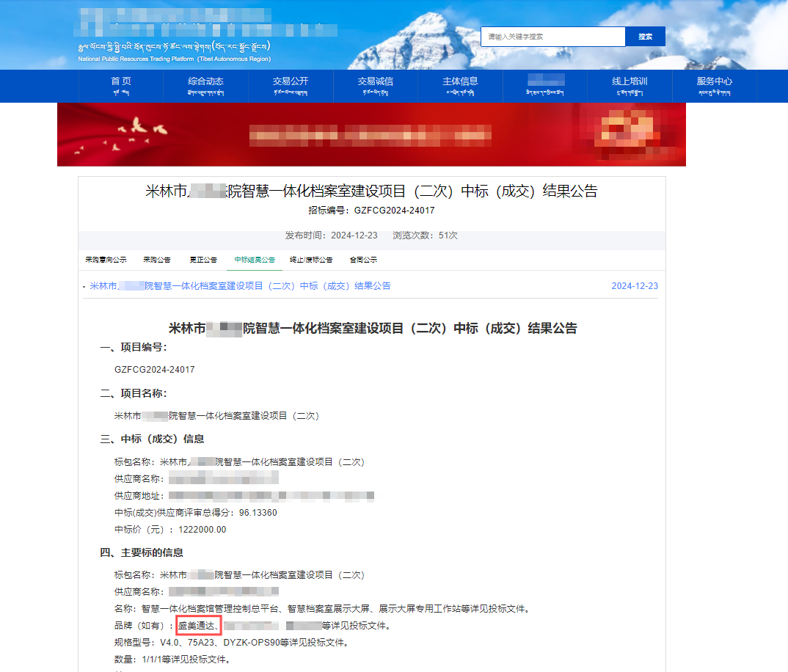
Task: Open 交易公开 navigation menu
Action: (291, 85)
